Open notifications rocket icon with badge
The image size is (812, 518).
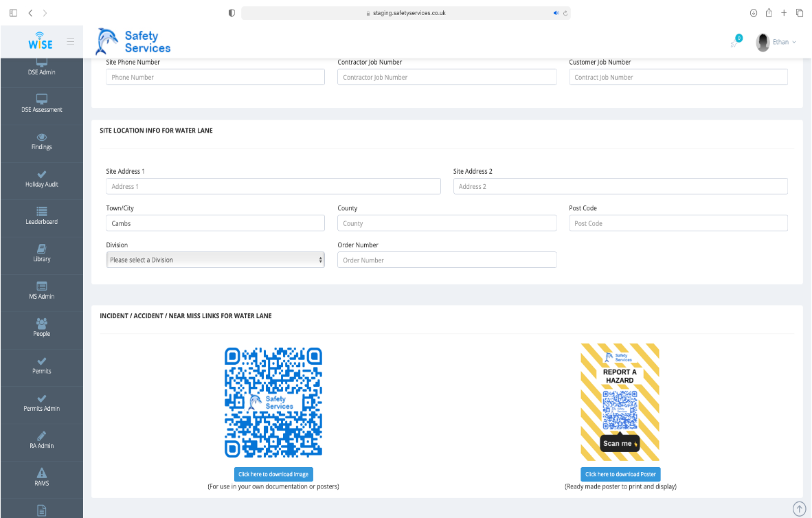(x=736, y=41)
